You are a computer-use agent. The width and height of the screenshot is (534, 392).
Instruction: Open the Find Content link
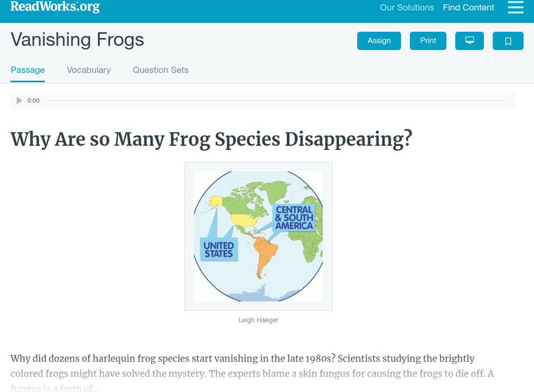469,8
